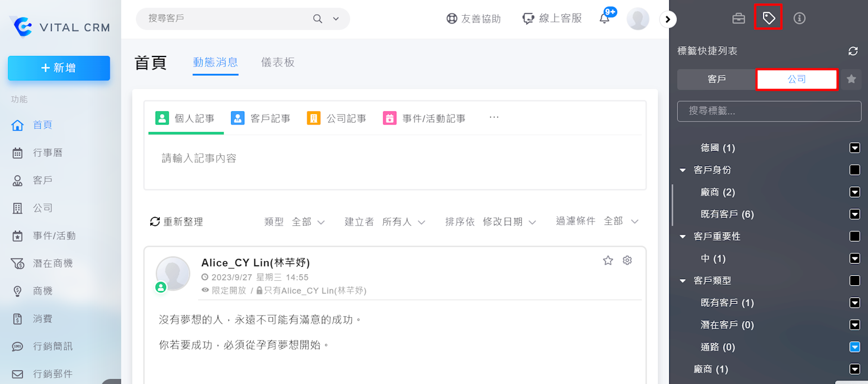
Task: Show favorite tags with star button
Action: [851, 79]
